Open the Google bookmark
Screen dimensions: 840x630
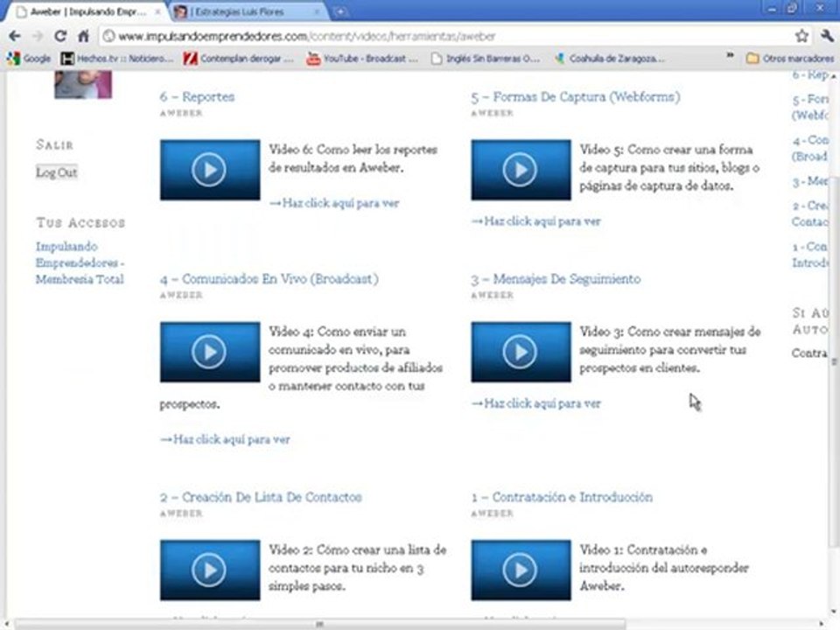[29, 59]
